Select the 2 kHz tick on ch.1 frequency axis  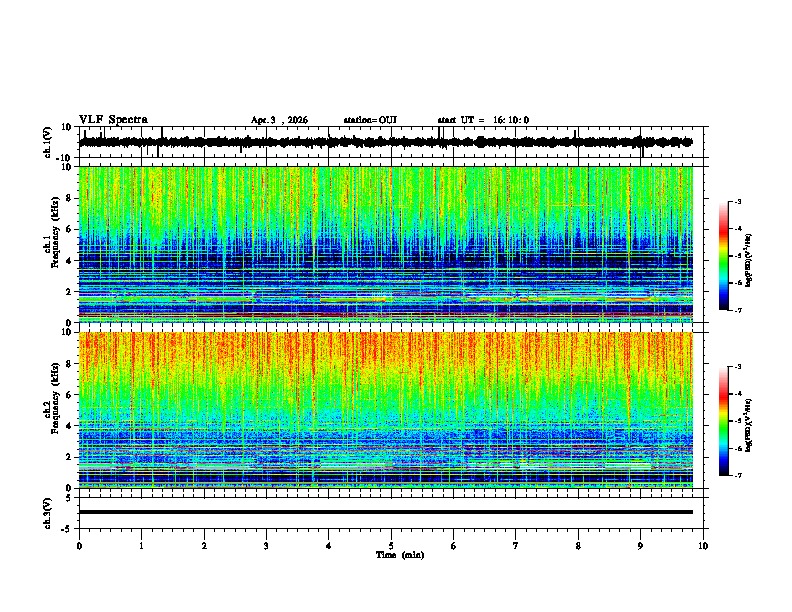[69, 291]
